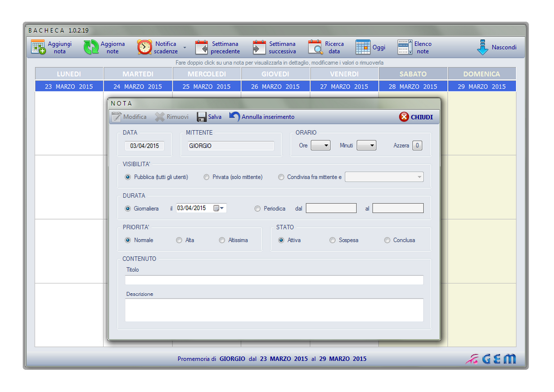
Task: Open Notifica scadenze alarm clock icon
Action: tap(145, 48)
